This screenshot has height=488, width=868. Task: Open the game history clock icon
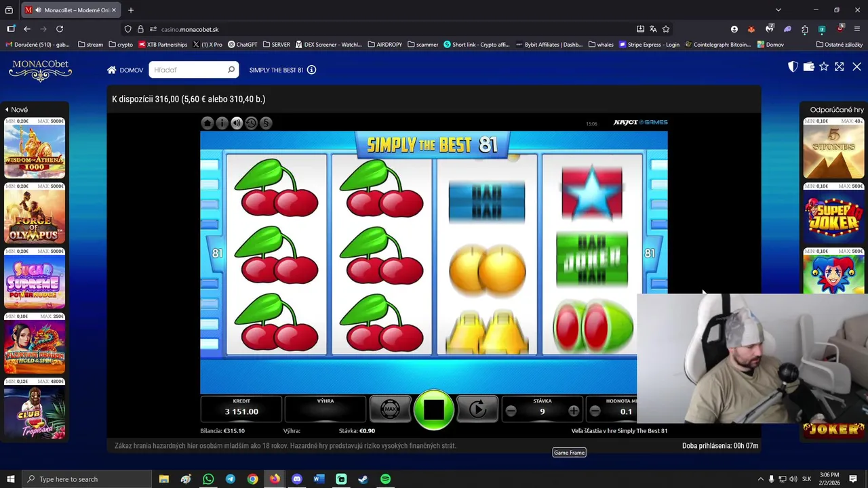(x=251, y=123)
